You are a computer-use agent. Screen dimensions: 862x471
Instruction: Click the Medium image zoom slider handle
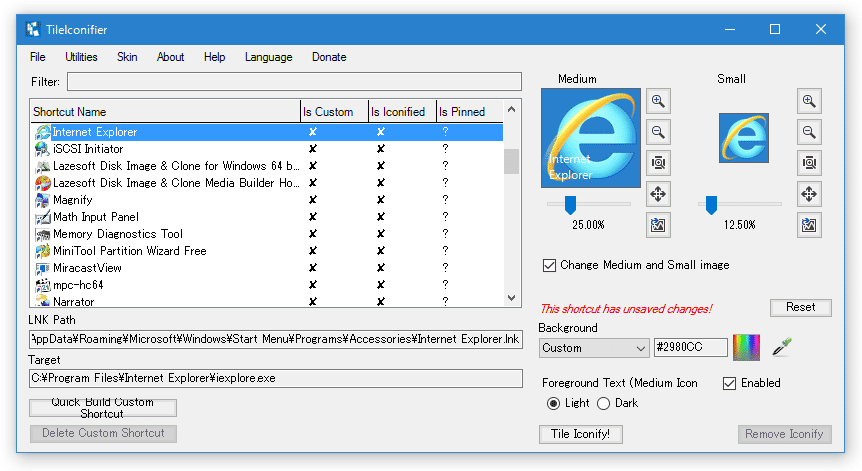[570, 204]
